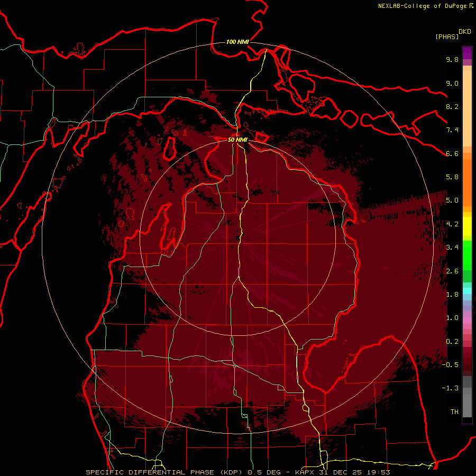Click the 3.4 legend value
This screenshot has height=476, width=476.
click(452, 248)
